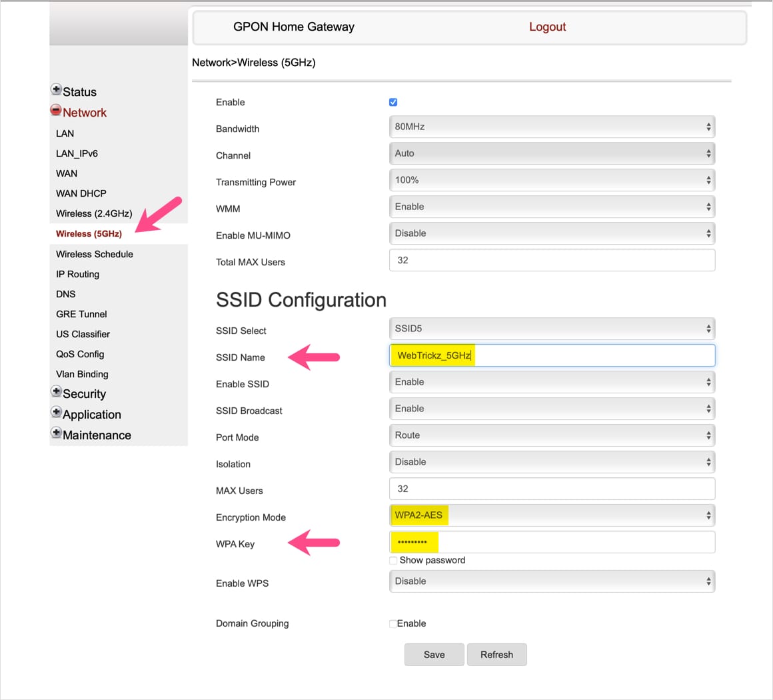
Task: Open the Enable SSID dropdown
Action: [x=552, y=382]
